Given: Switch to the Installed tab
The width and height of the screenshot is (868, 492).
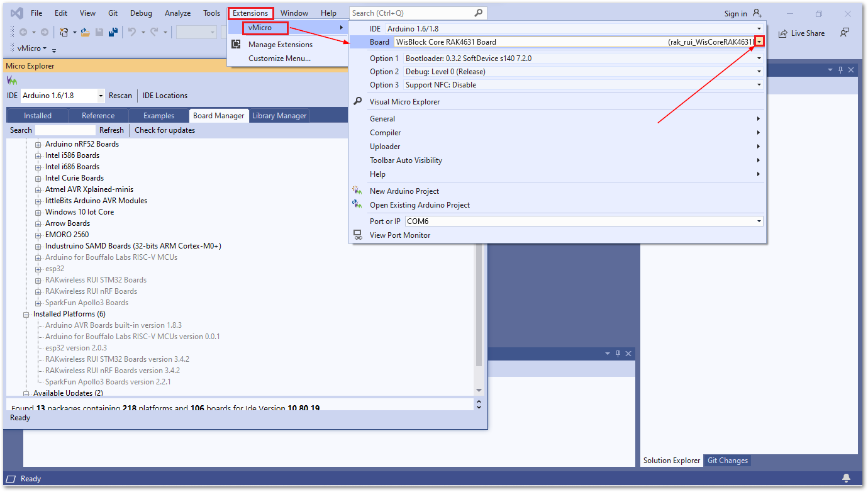Looking at the screenshot, I should point(38,116).
